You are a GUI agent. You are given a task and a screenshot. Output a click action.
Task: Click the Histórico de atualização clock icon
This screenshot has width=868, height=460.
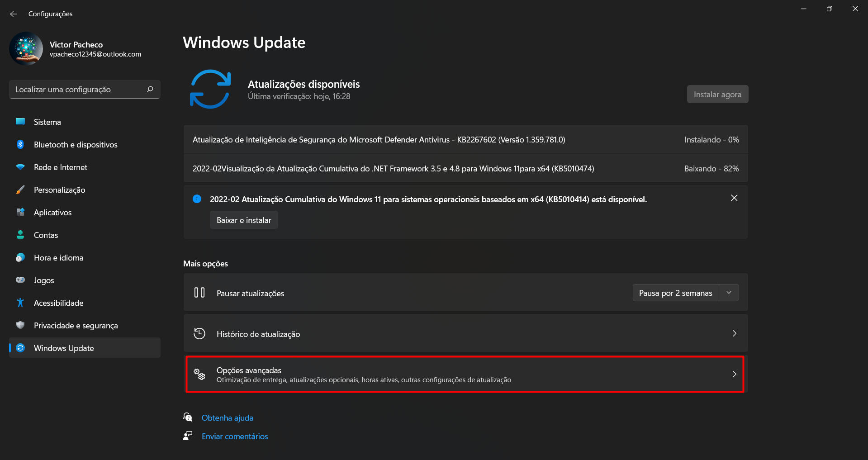coord(199,333)
